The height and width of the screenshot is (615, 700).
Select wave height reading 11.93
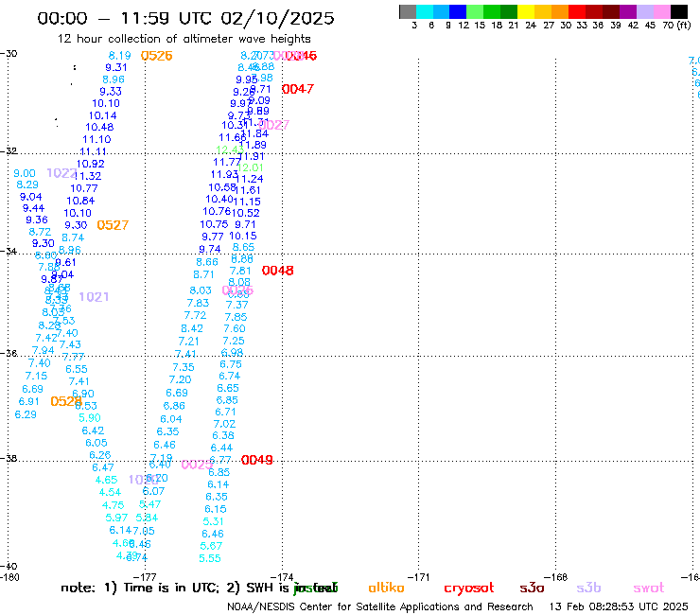[224, 174]
